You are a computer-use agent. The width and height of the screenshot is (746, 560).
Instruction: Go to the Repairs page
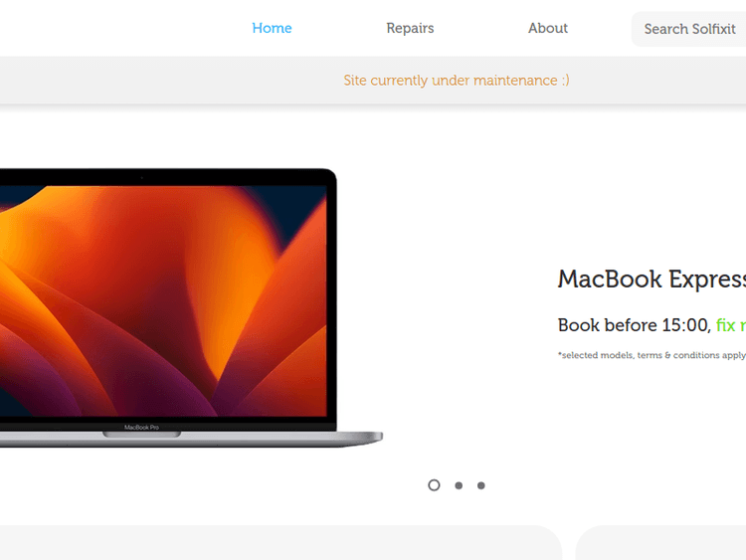[410, 28]
